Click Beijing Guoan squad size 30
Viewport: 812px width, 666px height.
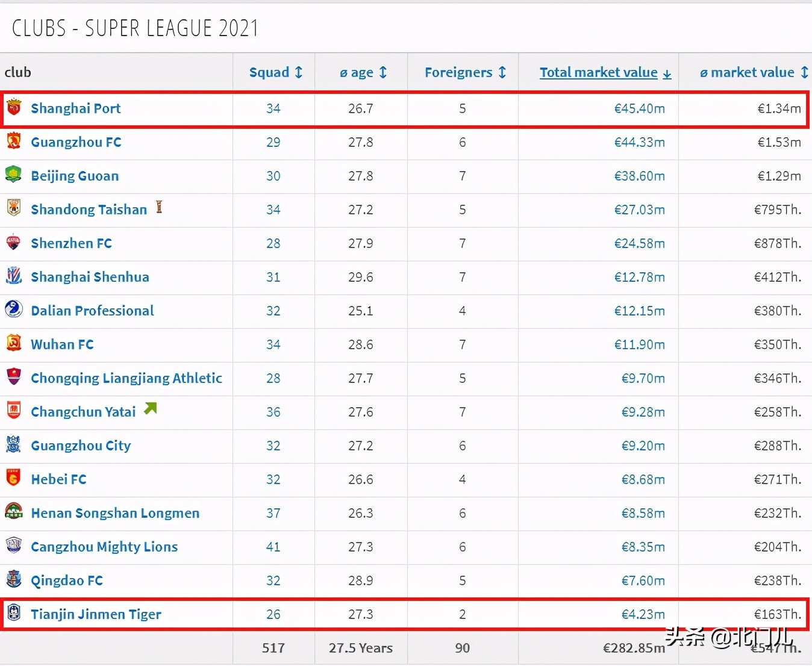click(273, 176)
